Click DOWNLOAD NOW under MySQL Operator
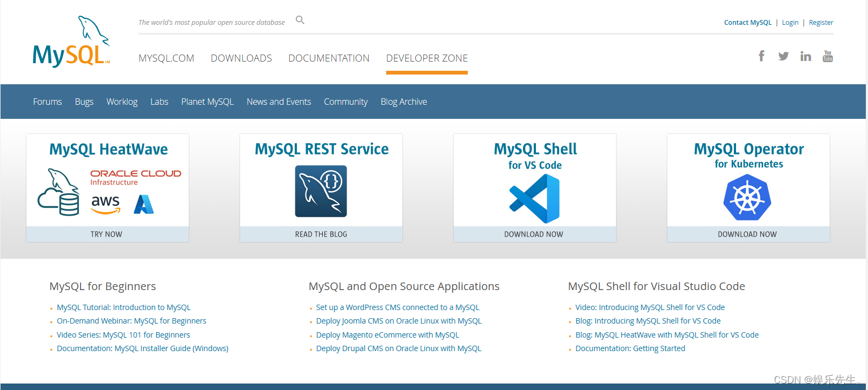 click(x=748, y=234)
